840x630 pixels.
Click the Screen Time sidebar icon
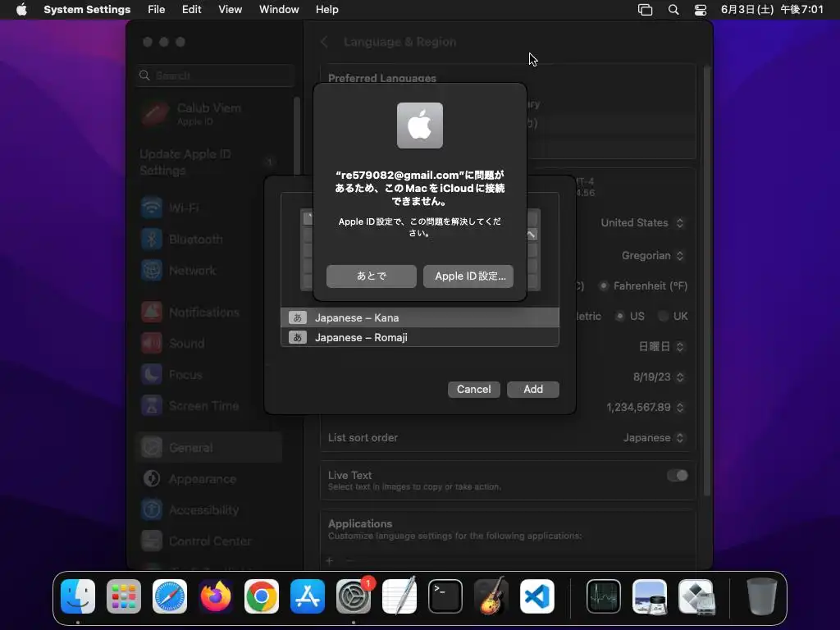point(152,405)
